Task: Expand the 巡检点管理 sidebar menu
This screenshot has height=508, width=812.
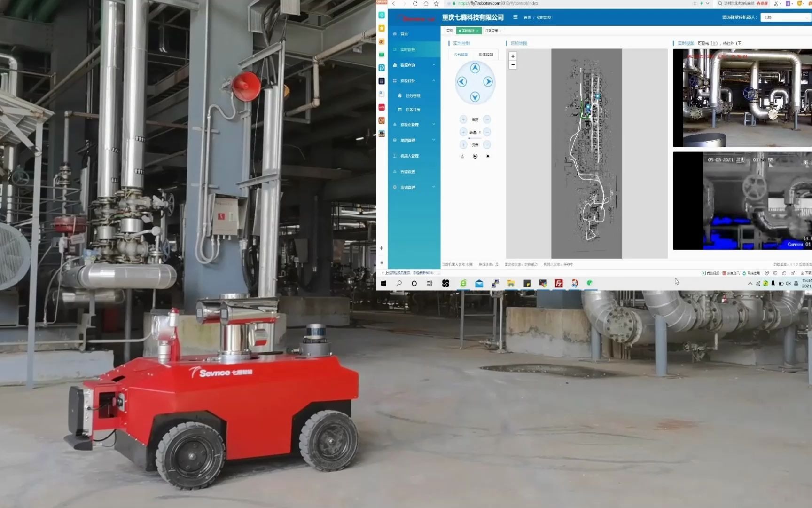Action: click(414, 125)
